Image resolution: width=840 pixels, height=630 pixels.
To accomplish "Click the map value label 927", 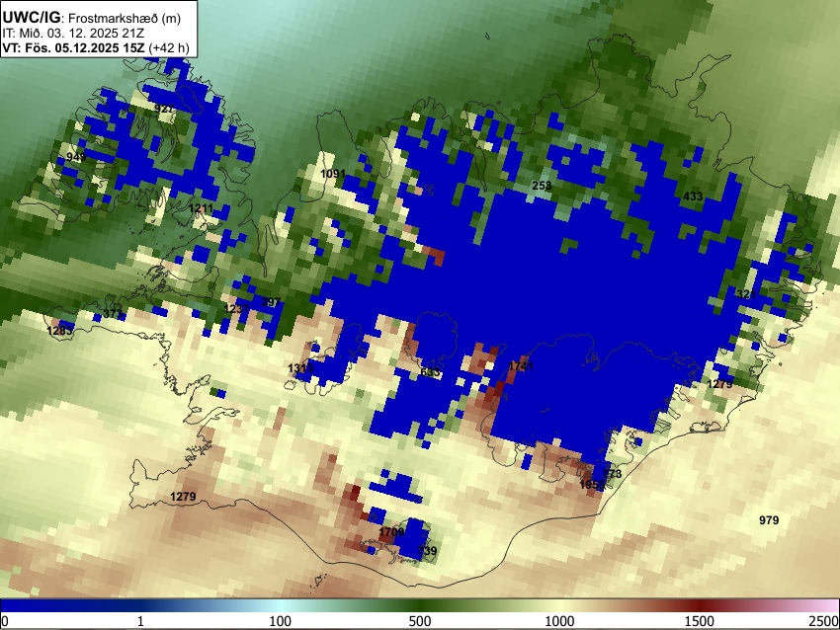I will pos(163,109).
